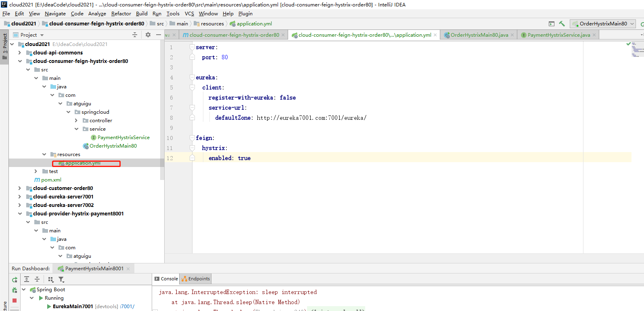This screenshot has height=311, width=644.
Task: Switch to the Console tab
Action: point(166,279)
